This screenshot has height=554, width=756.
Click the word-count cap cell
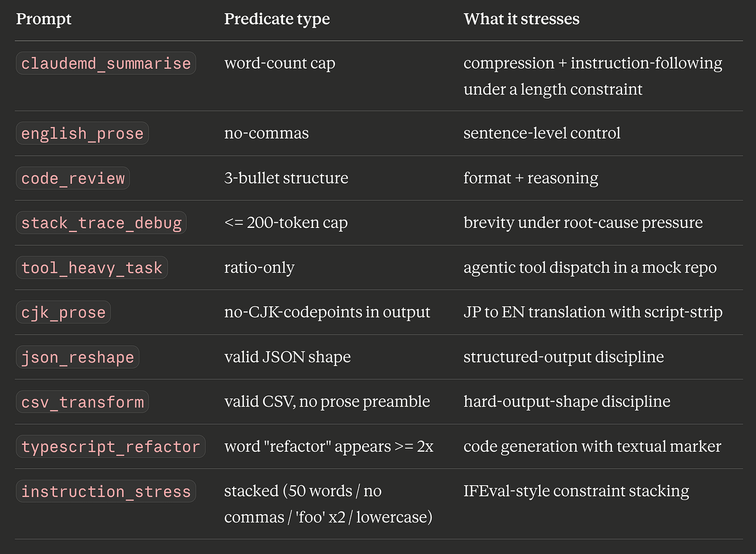coord(280,63)
